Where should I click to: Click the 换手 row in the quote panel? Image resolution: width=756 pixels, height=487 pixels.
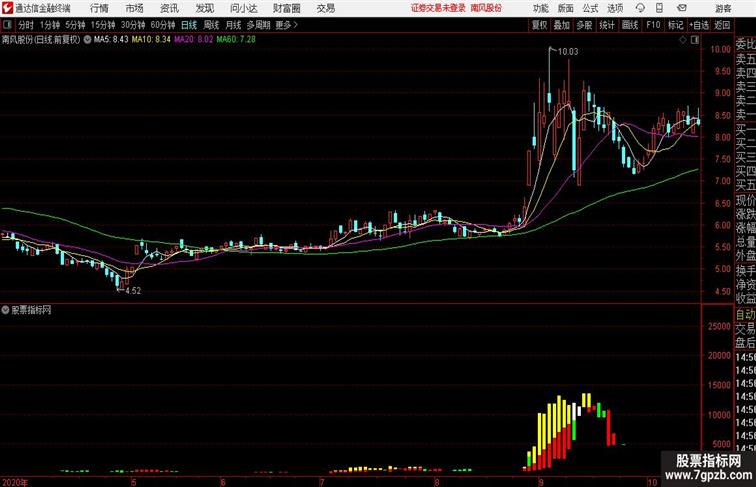click(x=745, y=271)
